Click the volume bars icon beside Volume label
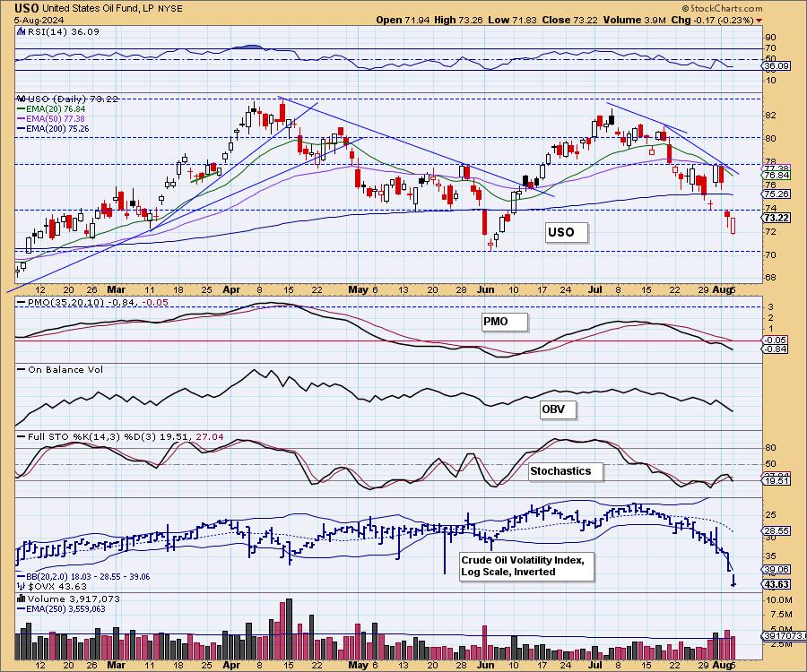Screen dimensions: 807x672 (x=22, y=599)
